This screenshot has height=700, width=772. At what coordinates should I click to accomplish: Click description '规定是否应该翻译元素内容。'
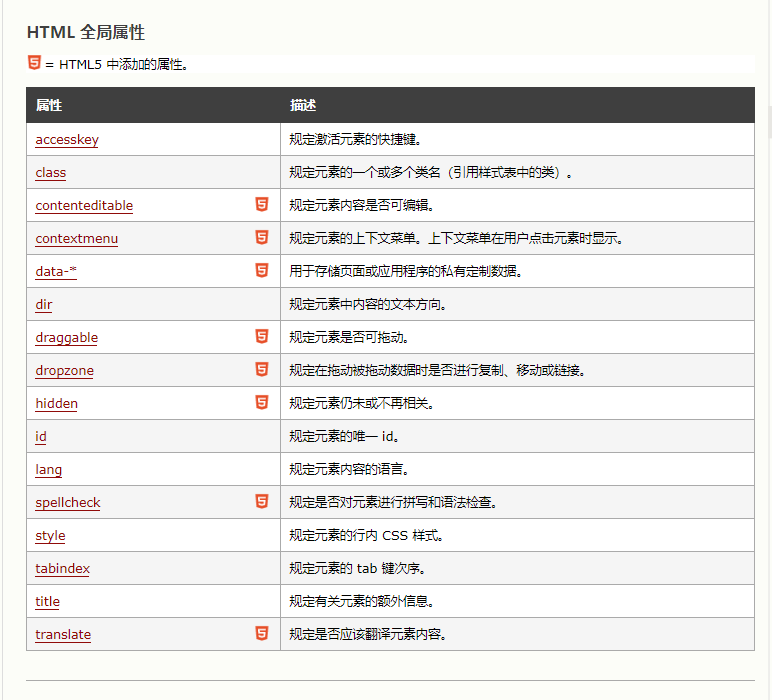click(x=368, y=635)
